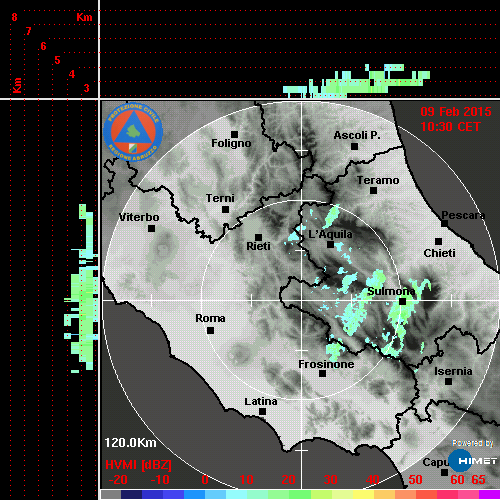Click the HIMET logo
The width and height of the screenshot is (500, 500).
coord(473,461)
